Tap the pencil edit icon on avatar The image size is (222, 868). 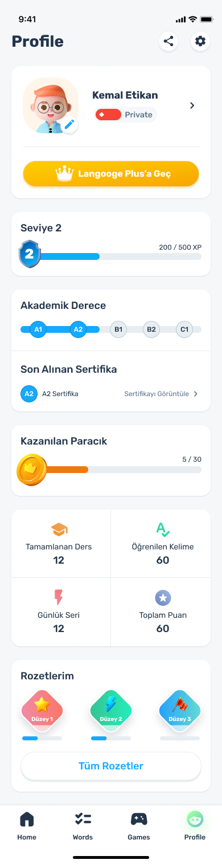coord(69,124)
